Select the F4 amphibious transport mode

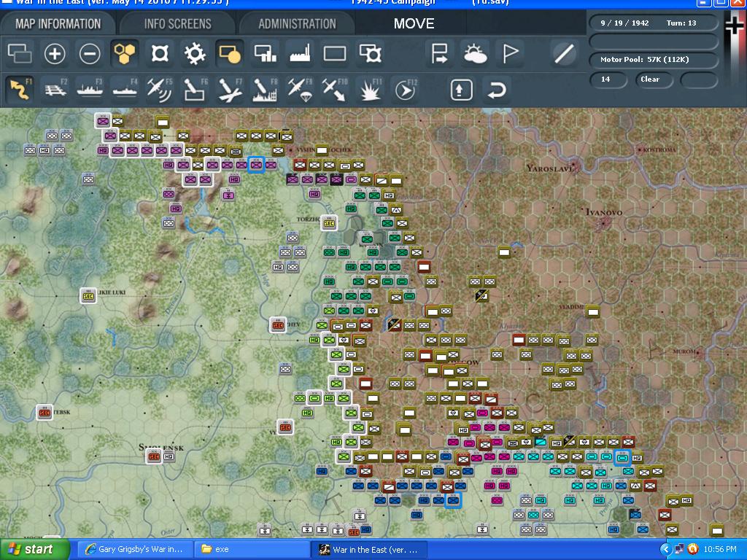click(124, 90)
